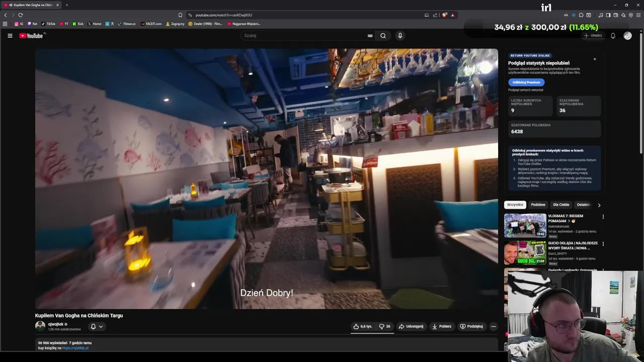Open the music note playlist icon
This screenshot has height=362, width=644.
pos(601,15)
